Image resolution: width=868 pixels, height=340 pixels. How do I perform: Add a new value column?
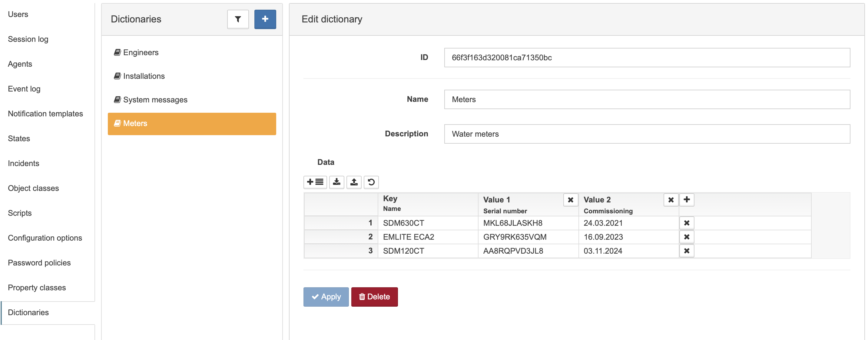[687, 199]
